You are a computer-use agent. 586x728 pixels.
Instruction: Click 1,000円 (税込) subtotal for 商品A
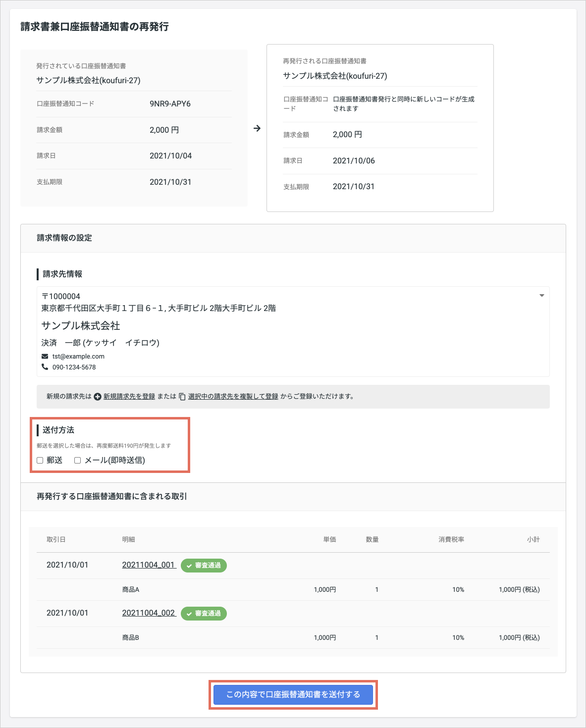point(519,590)
